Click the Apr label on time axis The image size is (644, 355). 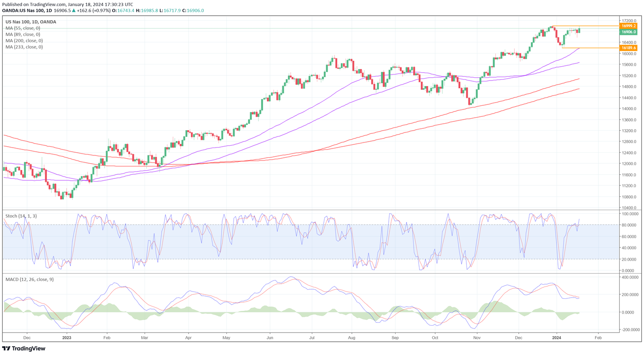tap(188, 338)
